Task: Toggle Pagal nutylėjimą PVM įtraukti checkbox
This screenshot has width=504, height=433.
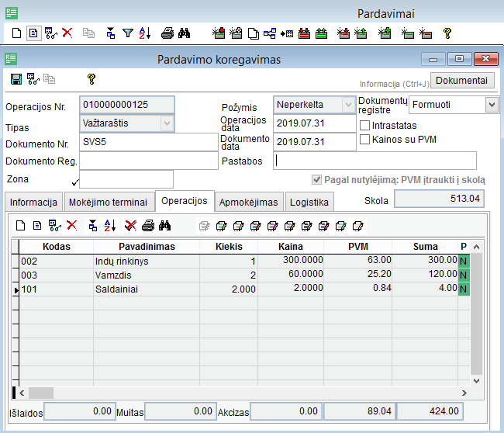Action: (316, 180)
